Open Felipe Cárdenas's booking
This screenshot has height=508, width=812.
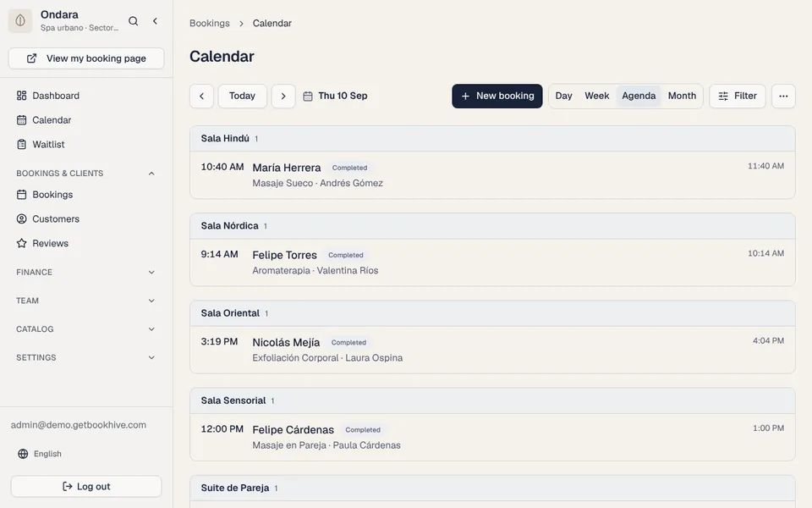pos(492,437)
